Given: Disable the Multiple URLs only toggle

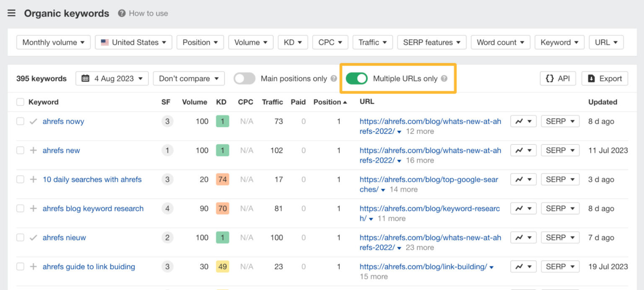Looking at the screenshot, I should pos(357,78).
